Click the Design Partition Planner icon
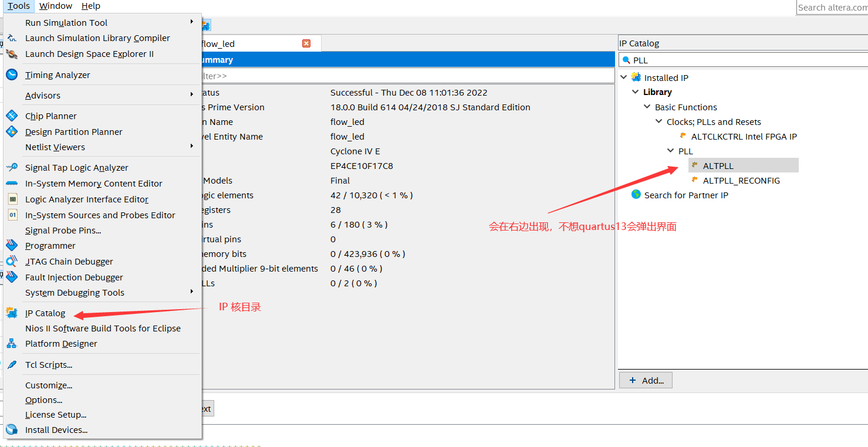This screenshot has height=447, width=868. (x=12, y=132)
